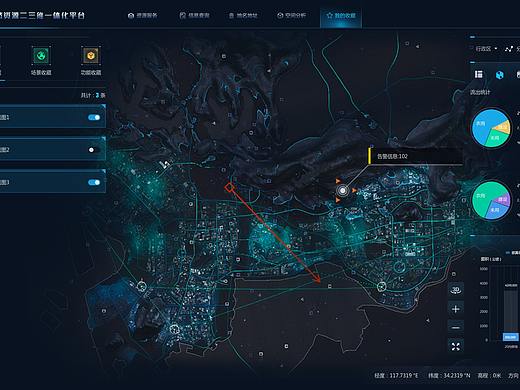Zoom in with the plus button
Image resolution: width=520 pixels, height=390 pixels.
(456, 309)
